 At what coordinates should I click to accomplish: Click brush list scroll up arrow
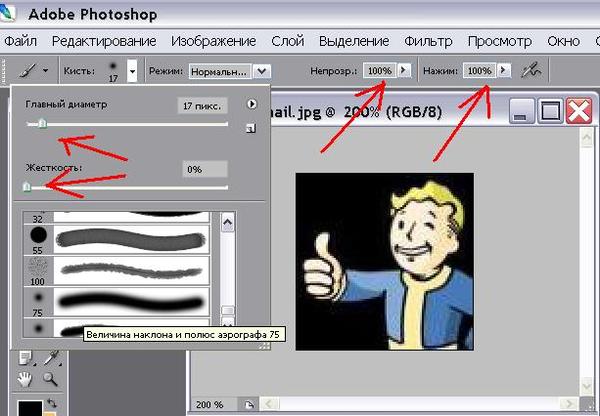click(x=228, y=223)
